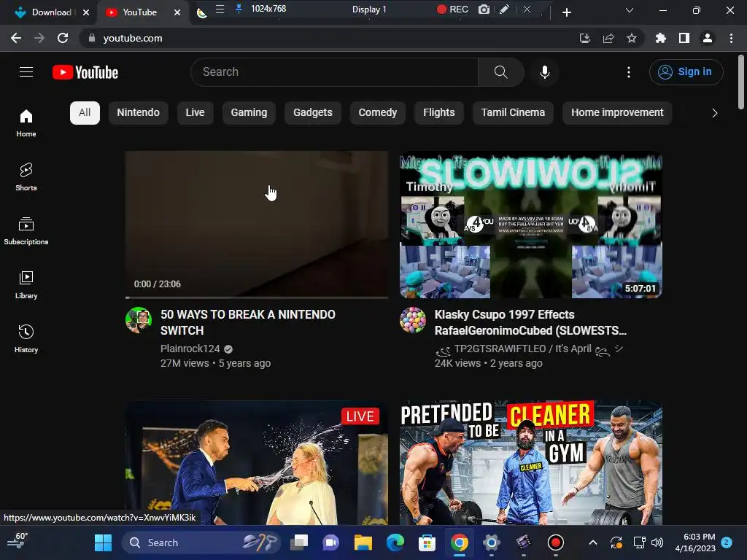Open volume control in system tray

(657, 542)
